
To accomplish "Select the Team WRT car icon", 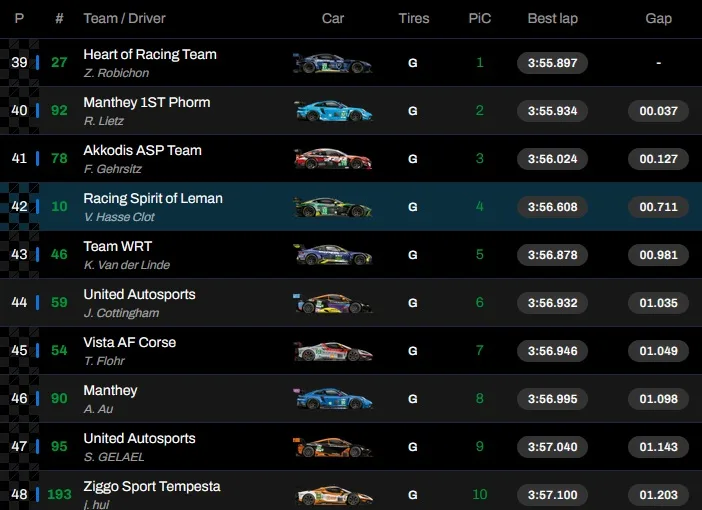I will coord(333,255).
